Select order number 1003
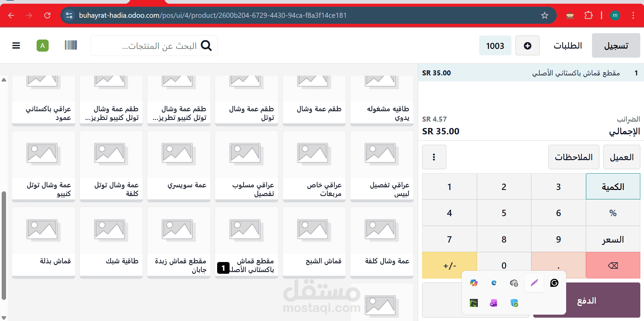This screenshot has height=321, width=644. tap(495, 46)
